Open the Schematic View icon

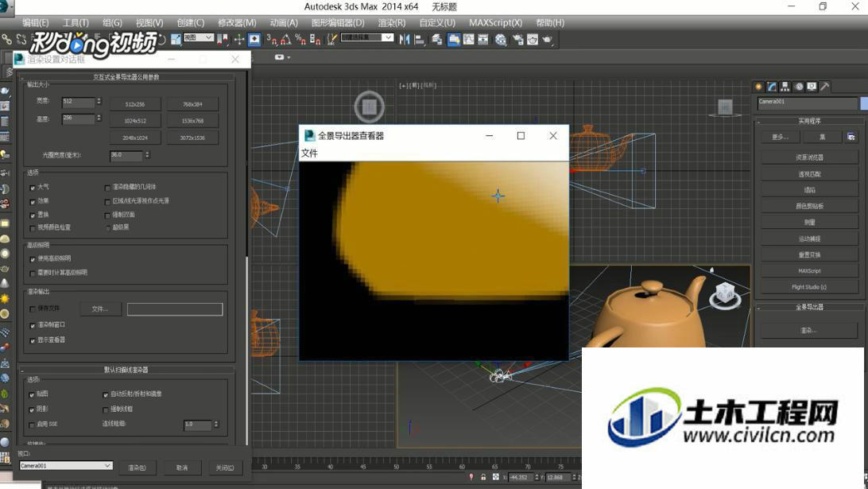click(482, 39)
